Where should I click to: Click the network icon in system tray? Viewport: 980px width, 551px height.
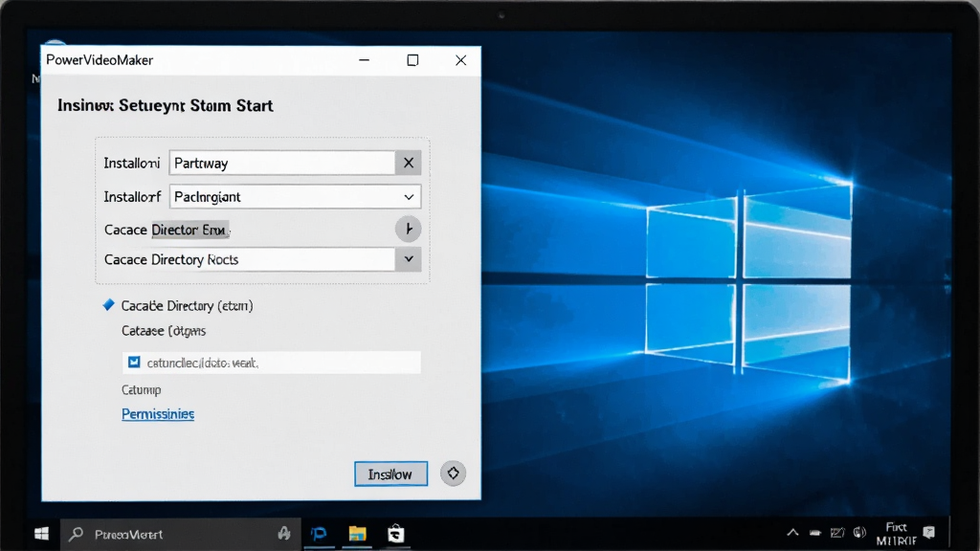(x=837, y=533)
